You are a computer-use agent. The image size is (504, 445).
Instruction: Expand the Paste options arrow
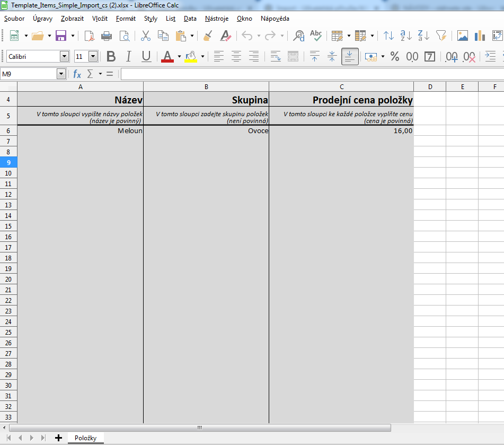coord(192,36)
